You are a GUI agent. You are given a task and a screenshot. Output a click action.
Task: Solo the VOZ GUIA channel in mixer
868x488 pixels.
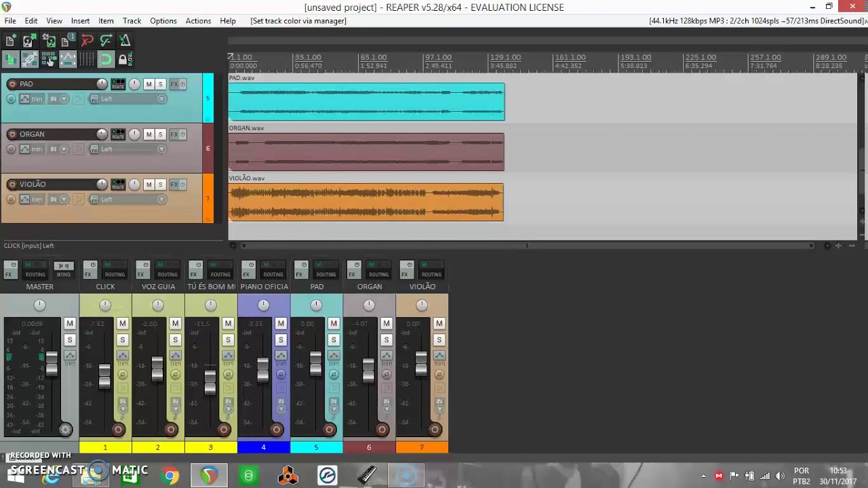175,340
